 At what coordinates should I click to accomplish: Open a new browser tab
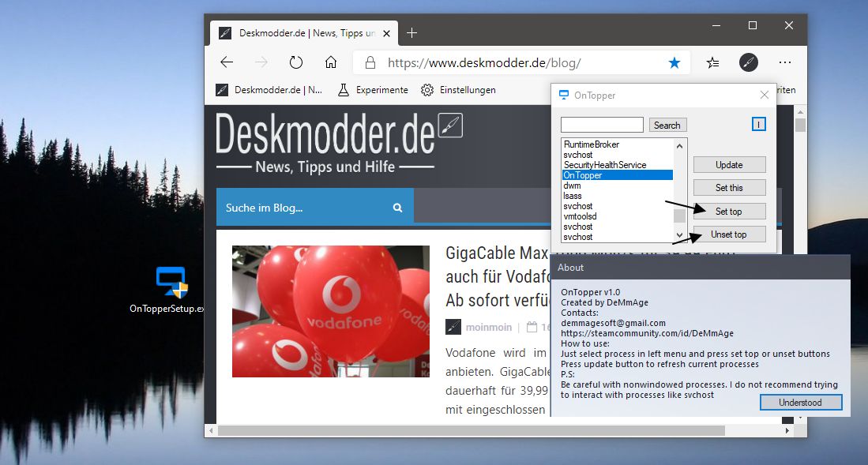pos(411,33)
